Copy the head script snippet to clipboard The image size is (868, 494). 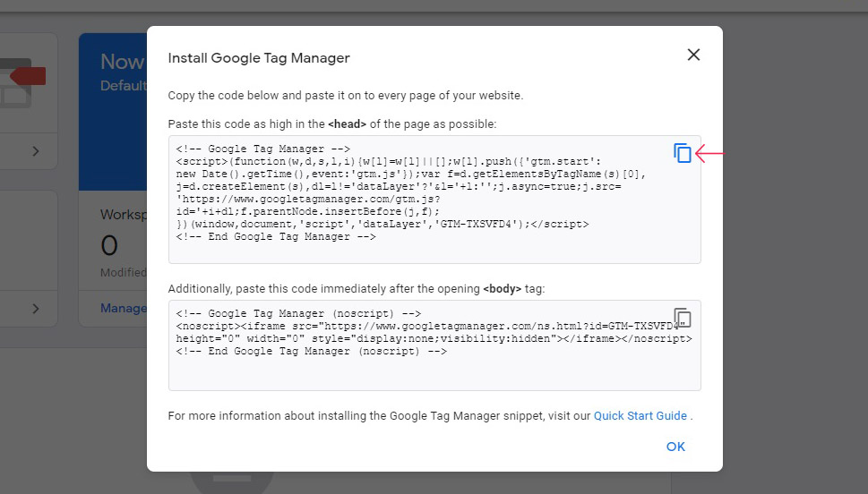coord(683,153)
